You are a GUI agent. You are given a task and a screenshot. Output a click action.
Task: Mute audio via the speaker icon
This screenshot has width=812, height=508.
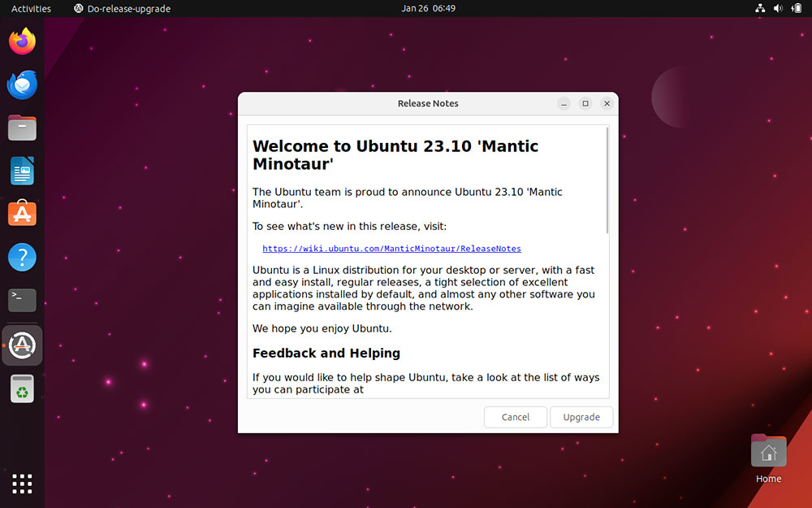777,8
